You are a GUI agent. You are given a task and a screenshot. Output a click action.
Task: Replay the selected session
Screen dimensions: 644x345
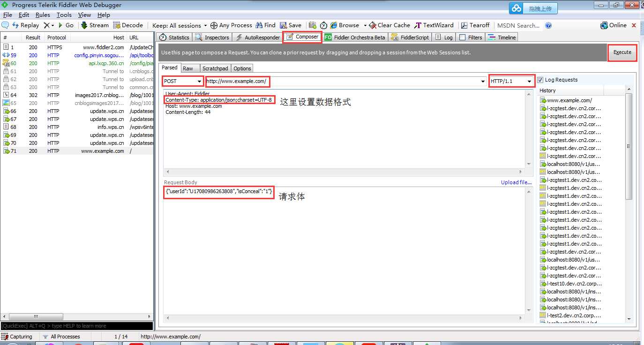(26, 25)
